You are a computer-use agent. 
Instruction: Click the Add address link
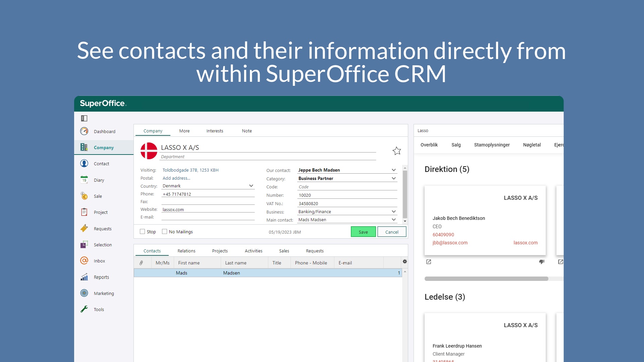click(176, 178)
